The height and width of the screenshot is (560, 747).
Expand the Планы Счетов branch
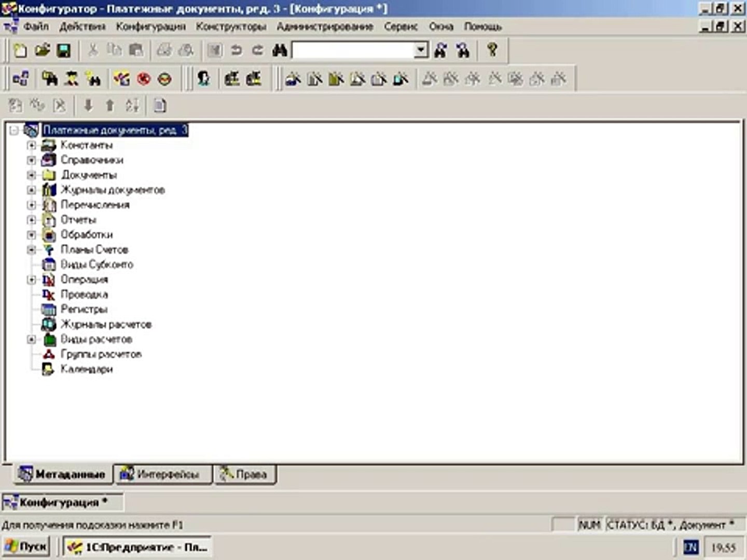31,250
